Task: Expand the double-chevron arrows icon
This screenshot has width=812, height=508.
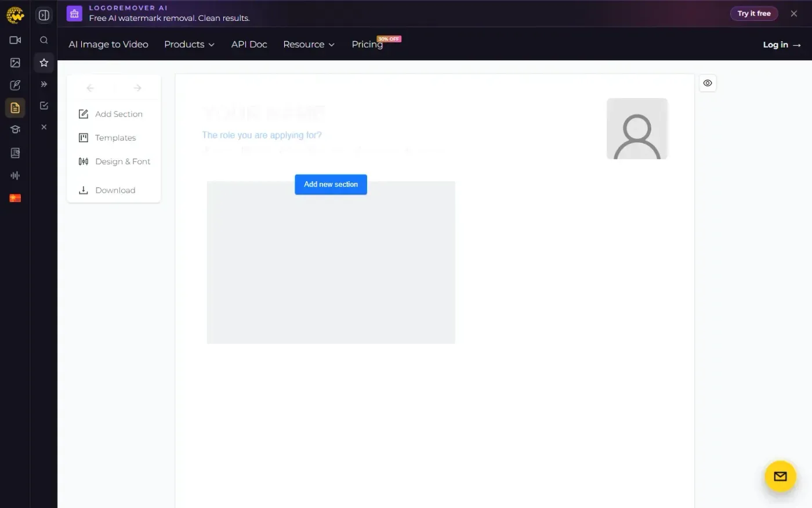Action: click(44, 84)
